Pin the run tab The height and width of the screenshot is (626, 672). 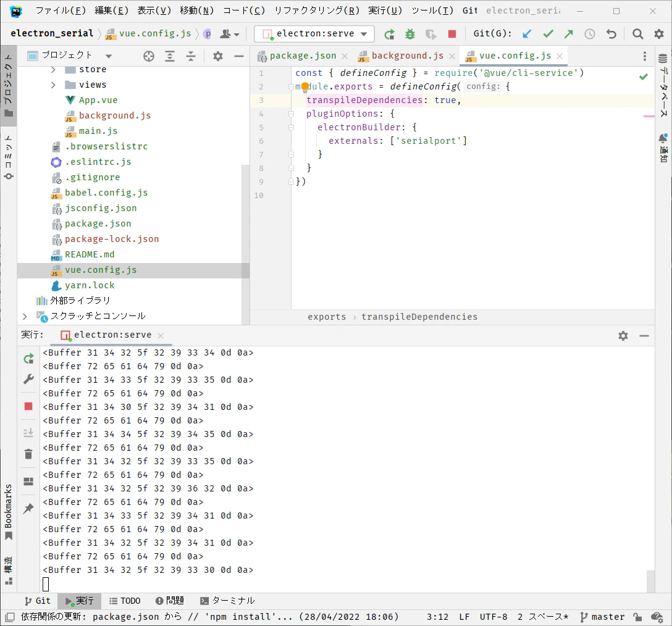click(x=28, y=508)
